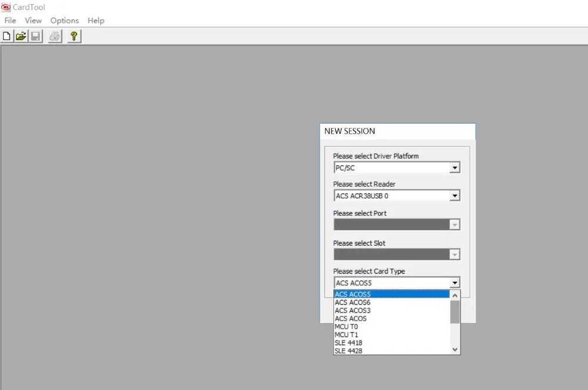
Task: Click the card type list scroll down arrow
Action: pos(455,349)
